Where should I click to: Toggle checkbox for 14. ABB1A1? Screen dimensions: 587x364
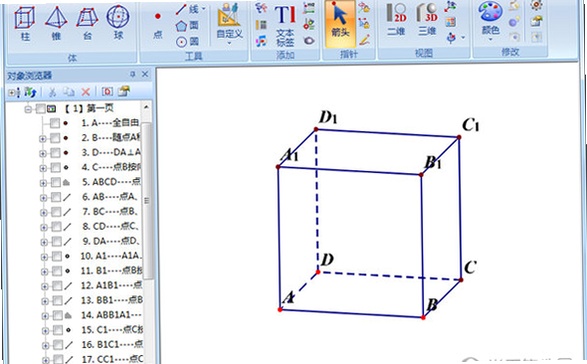click(x=57, y=315)
